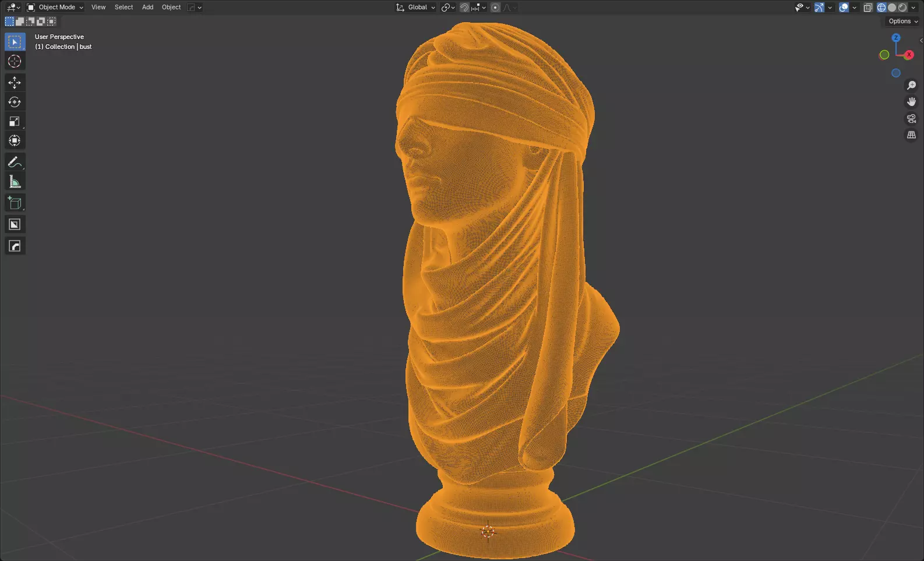The height and width of the screenshot is (561, 924).
Task: Click the '(1) Collection | bust' label
Action: [64, 47]
